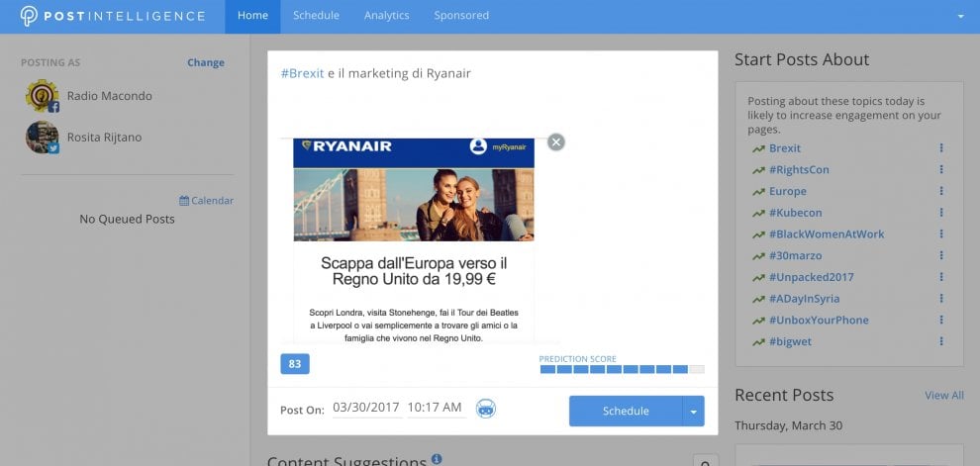
Task: Select the #UnboxYourPhone trending topic
Action: point(818,320)
